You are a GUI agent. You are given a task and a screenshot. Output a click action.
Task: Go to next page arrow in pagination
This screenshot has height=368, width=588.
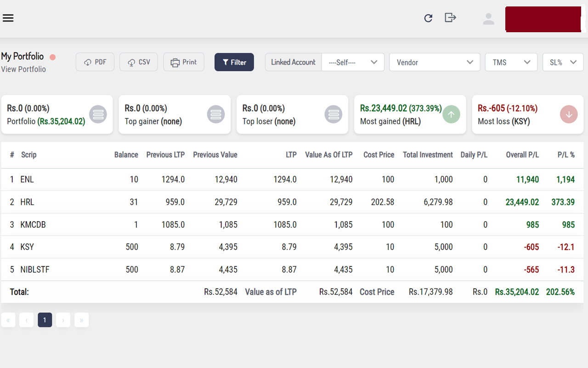[63, 320]
